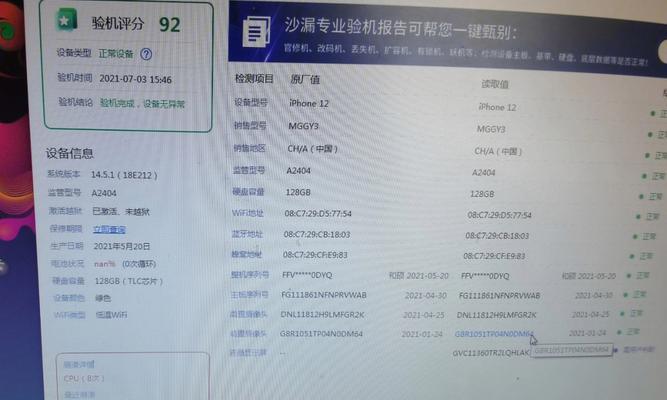
Task: Click the green star score icon
Action: (66, 20)
